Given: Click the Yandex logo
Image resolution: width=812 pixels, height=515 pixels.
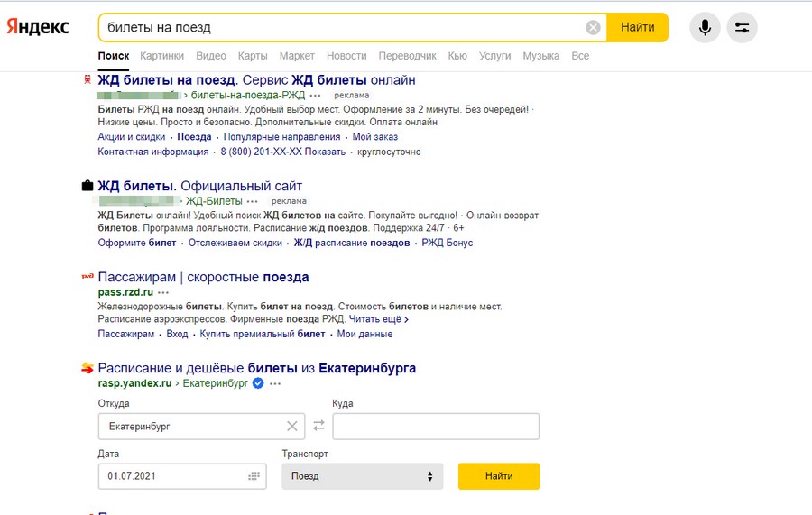Looking at the screenshot, I should (x=38, y=27).
